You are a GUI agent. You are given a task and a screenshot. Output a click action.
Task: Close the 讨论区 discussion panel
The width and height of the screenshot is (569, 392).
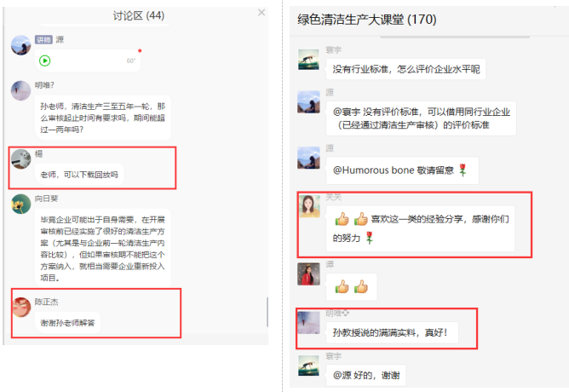tap(262, 13)
